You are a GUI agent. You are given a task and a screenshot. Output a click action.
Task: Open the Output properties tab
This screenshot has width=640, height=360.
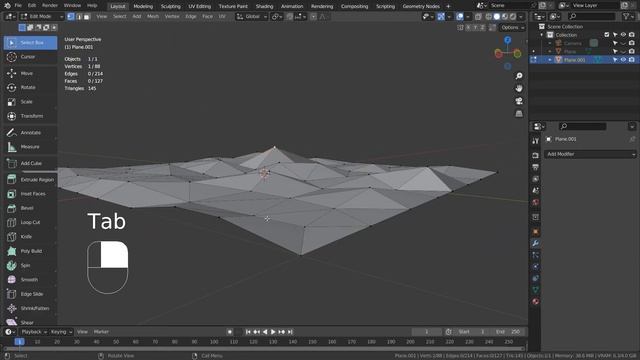535,167
